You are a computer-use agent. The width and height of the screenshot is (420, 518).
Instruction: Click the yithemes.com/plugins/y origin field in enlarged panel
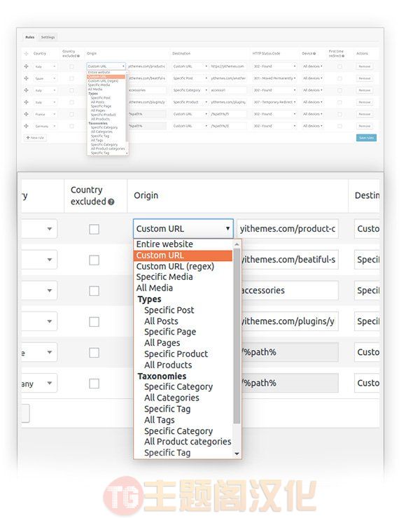pos(290,321)
